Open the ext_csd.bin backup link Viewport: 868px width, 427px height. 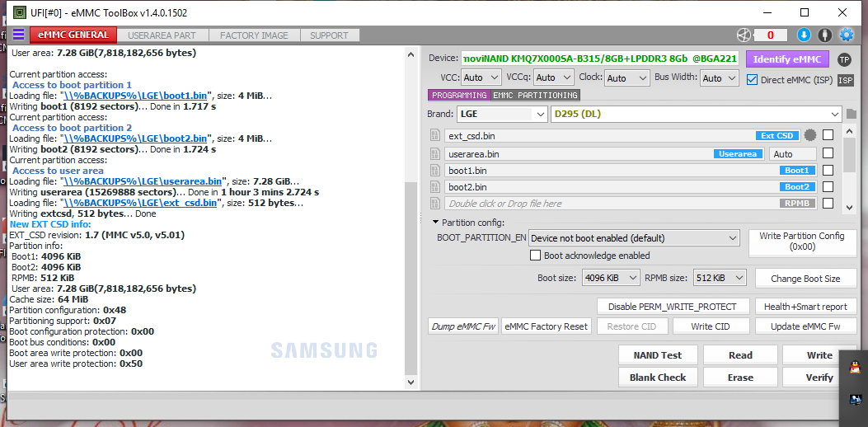(140, 204)
